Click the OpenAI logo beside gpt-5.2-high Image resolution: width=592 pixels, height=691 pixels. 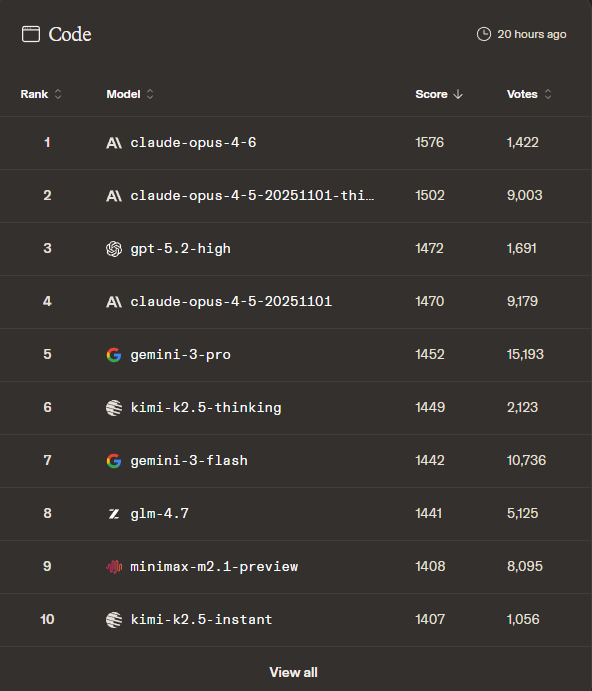(x=114, y=249)
